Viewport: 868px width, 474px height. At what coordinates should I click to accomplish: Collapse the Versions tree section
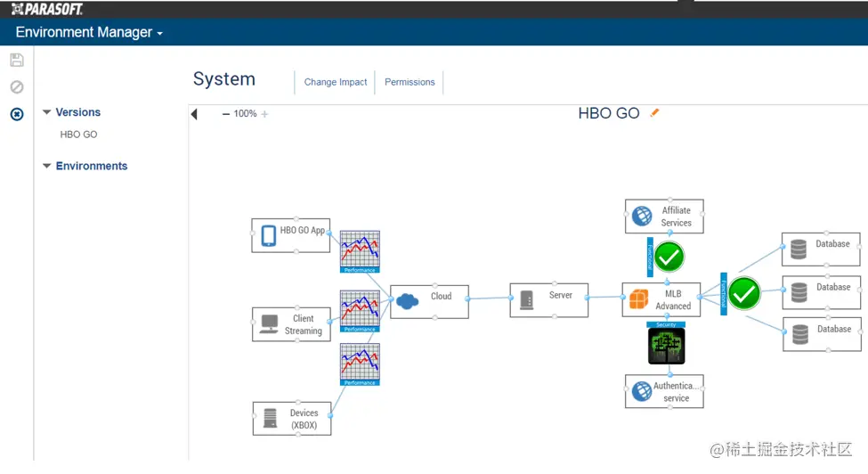point(47,112)
